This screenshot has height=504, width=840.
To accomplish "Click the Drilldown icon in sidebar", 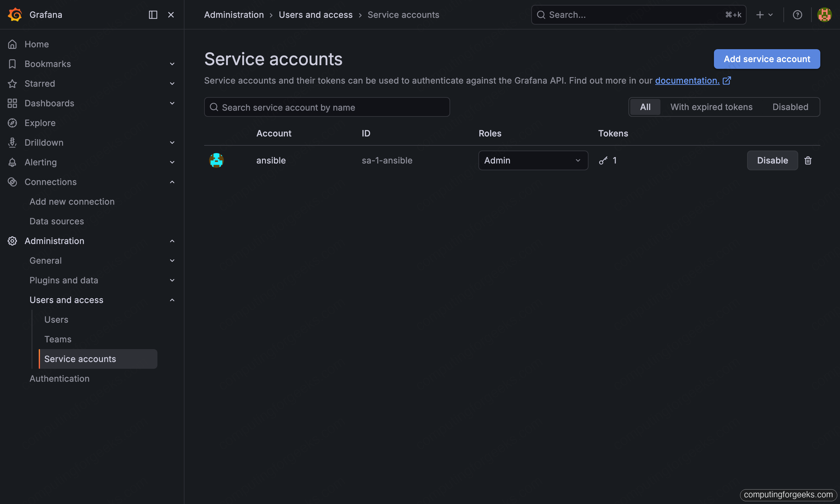I will pos(12,143).
